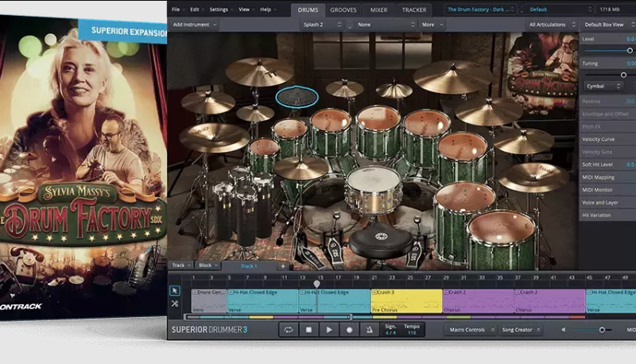Open the Edit menu

197,10
